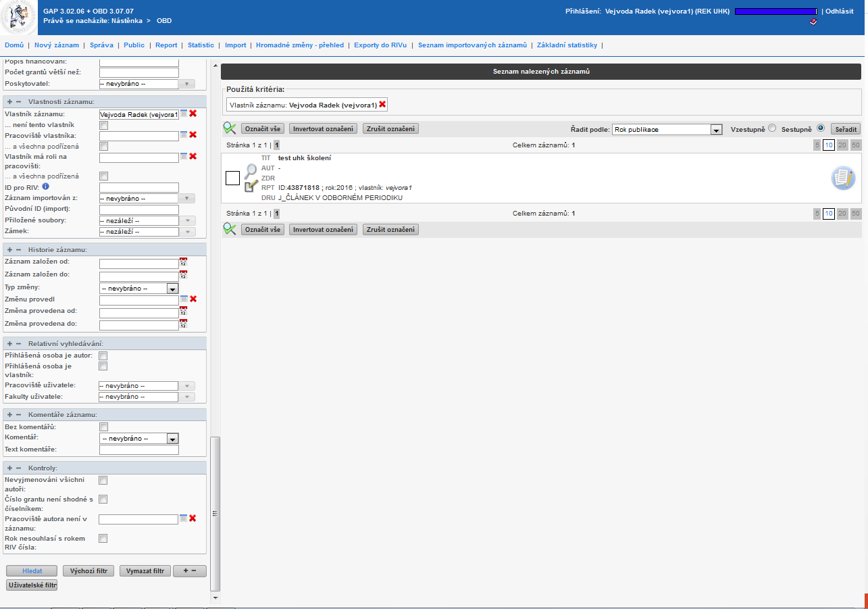Click the Seřadit button

[x=846, y=129]
